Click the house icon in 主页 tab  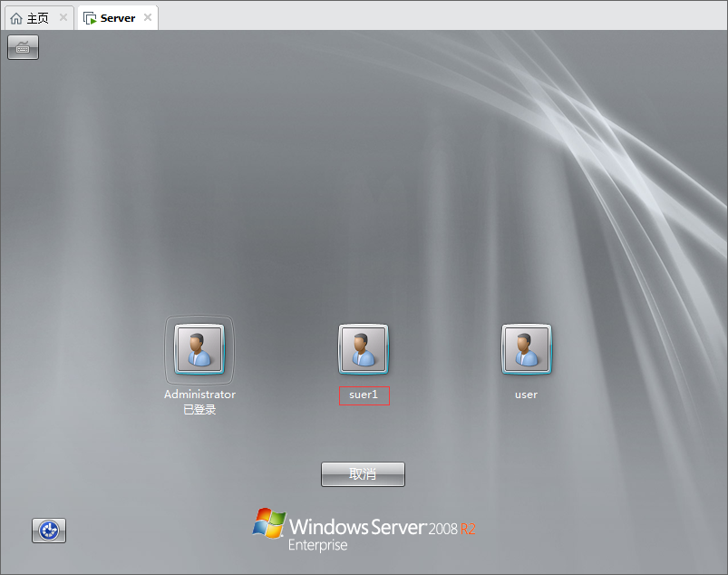tap(16, 18)
